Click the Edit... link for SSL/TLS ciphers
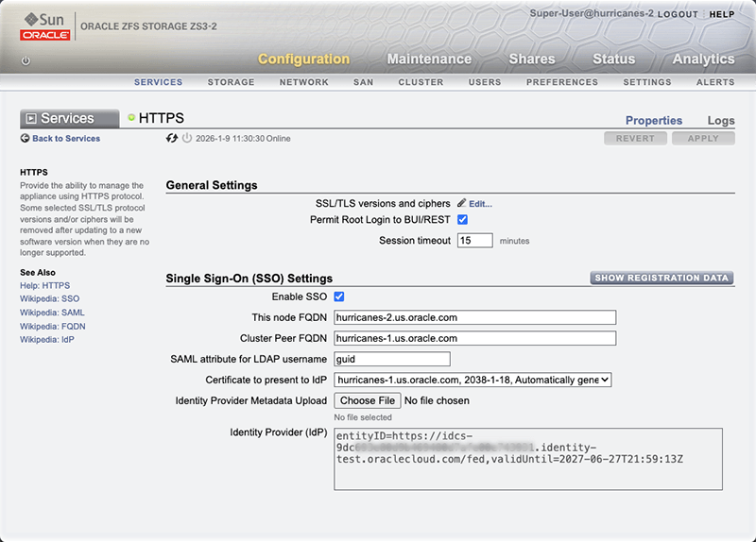Viewport: 756px width, 542px height. [x=480, y=204]
